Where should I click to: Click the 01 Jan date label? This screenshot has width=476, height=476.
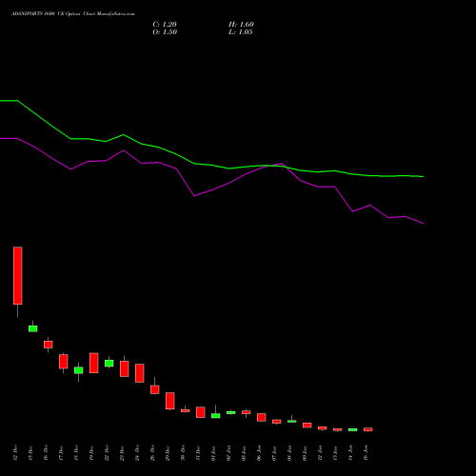click(x=213, y=452)
